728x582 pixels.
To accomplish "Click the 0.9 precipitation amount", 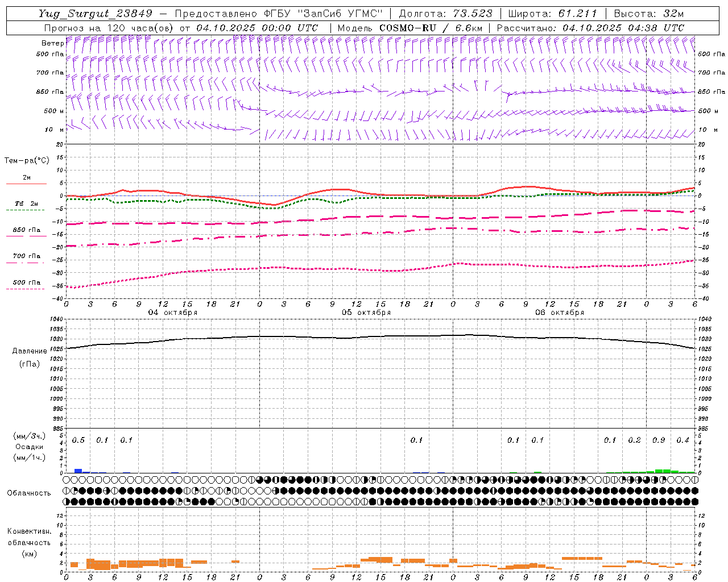I will (659, 440).
